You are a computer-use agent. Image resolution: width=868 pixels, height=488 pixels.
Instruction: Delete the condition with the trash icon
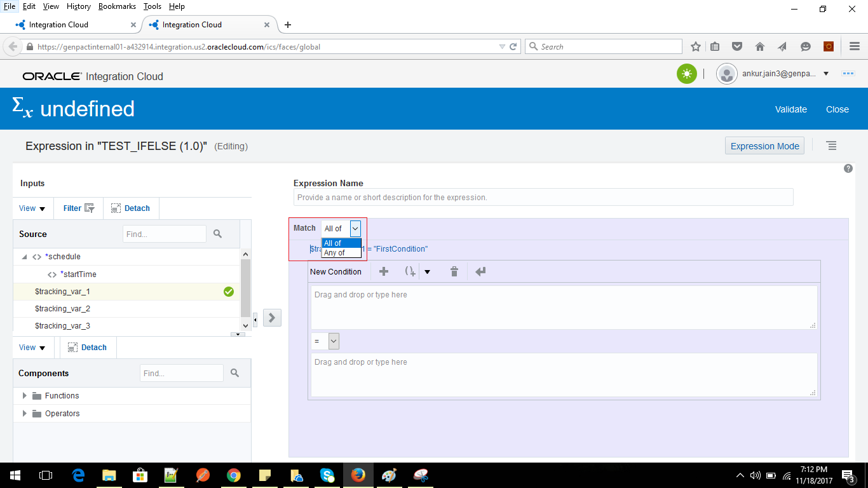coord(454,271)
